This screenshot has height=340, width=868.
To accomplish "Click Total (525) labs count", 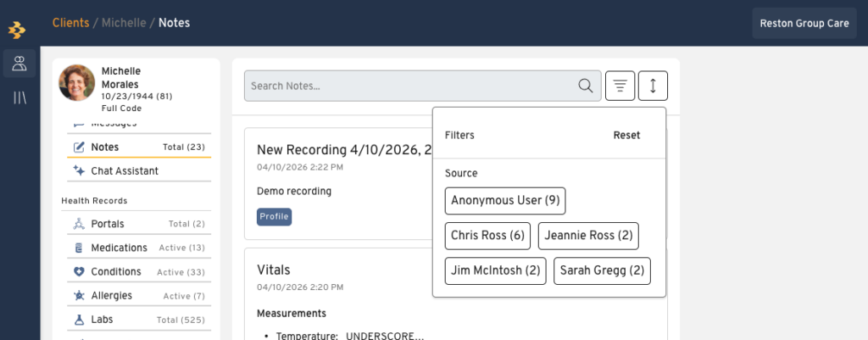I will coord(181,320).
